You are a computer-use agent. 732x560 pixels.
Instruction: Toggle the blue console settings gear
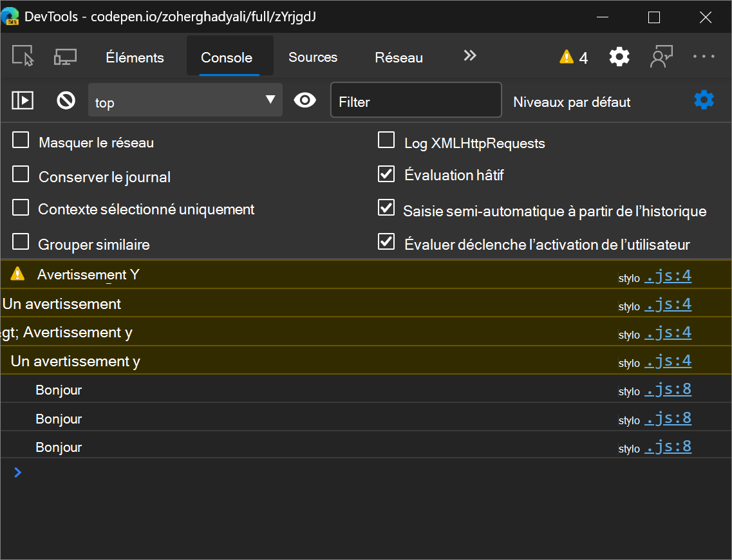click(x=704, y=100)
